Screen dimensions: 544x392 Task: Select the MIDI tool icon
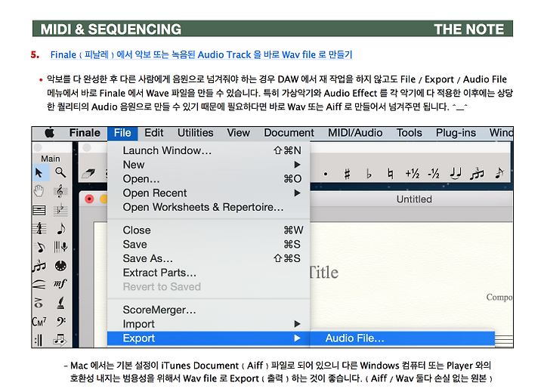60,266
